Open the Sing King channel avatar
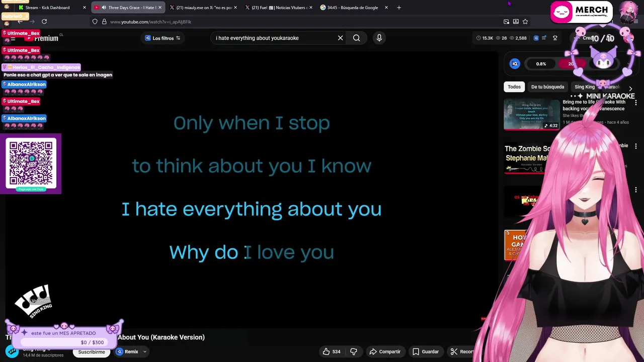This screenshot has height=362, width=644. (x=12, y=351)
